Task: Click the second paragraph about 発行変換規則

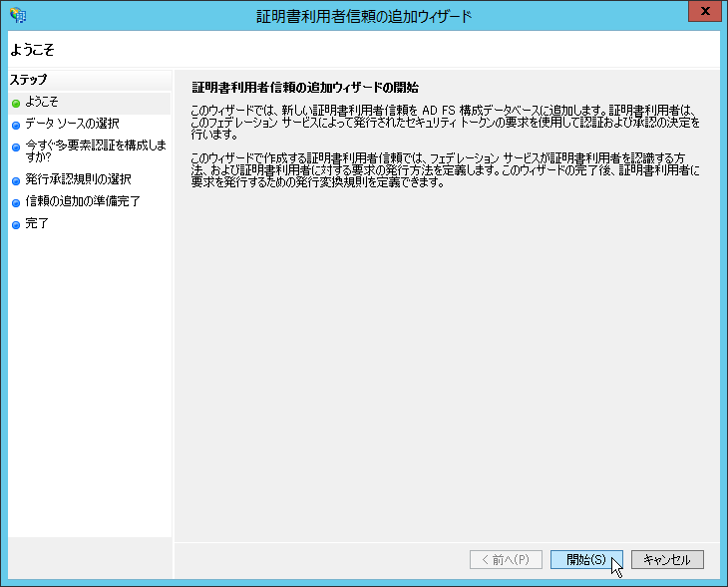Action: (445, 170)
